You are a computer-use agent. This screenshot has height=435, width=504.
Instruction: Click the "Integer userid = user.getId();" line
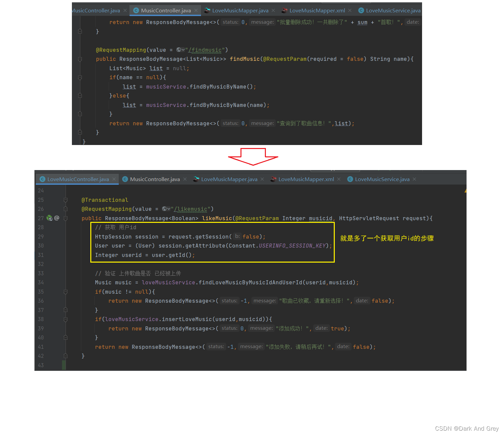[x=145, y=255]
